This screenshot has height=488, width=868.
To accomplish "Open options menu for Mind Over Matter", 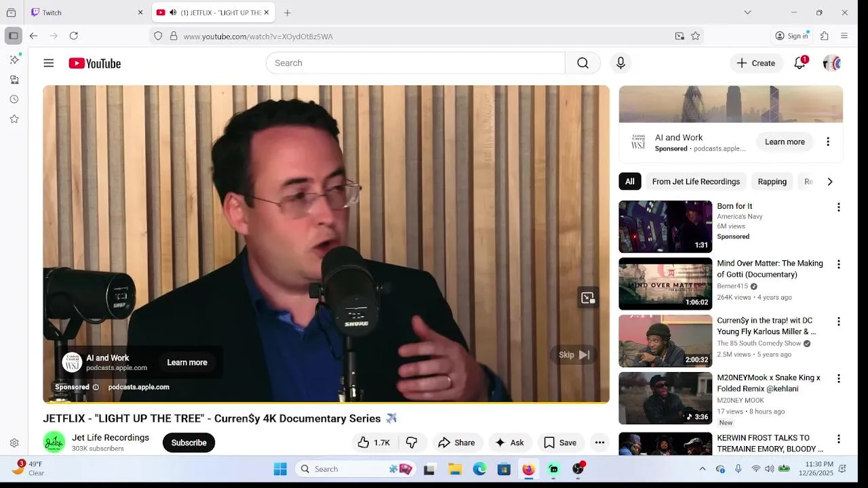I will tap(839, 264).
